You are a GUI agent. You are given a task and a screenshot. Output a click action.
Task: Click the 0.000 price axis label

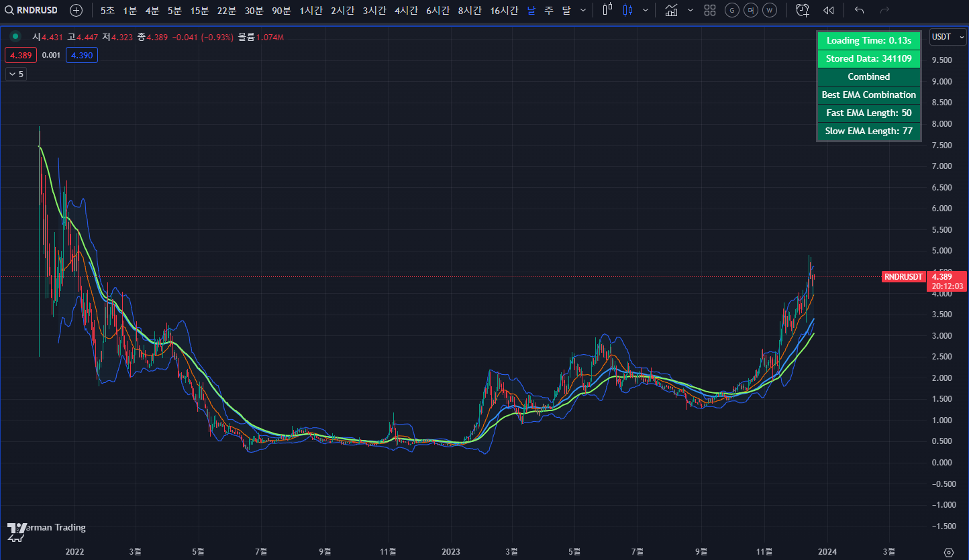pos(942,463)
